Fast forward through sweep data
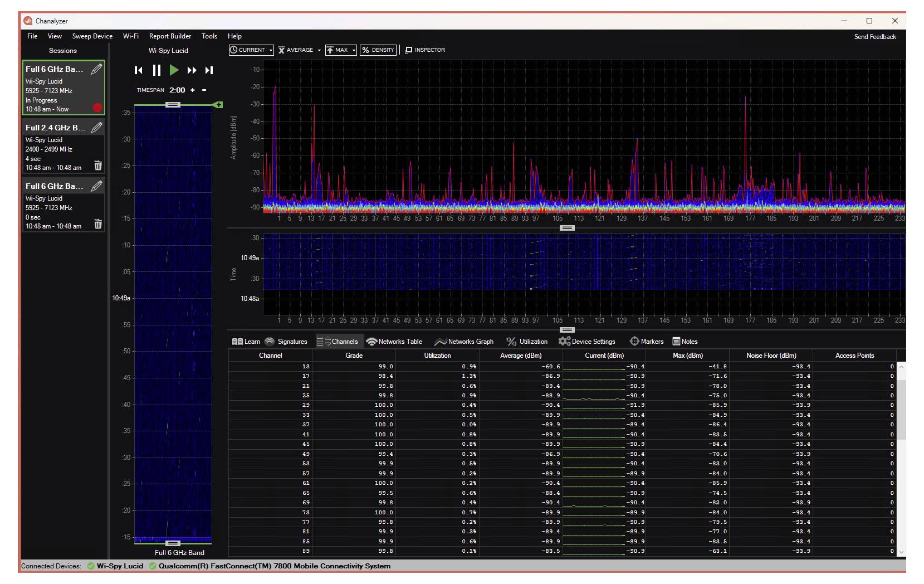Image resolution: width=924 pixels, height=584 pixels. pos(192,70)
